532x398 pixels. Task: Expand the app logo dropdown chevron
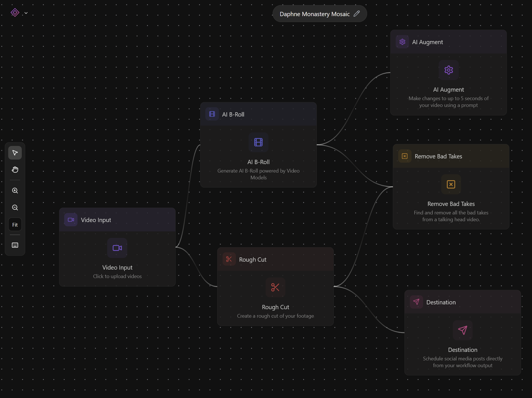[x=26, y=13]
